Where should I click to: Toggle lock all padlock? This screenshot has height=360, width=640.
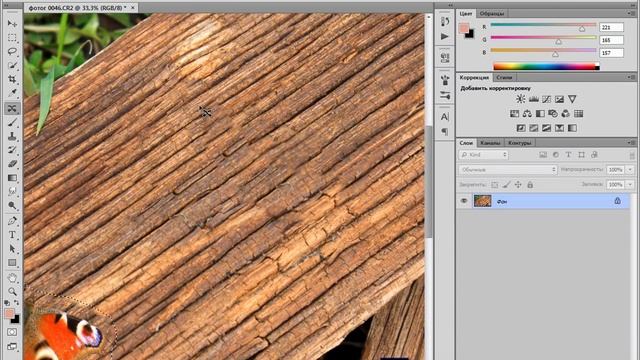[x=530, y=185]
